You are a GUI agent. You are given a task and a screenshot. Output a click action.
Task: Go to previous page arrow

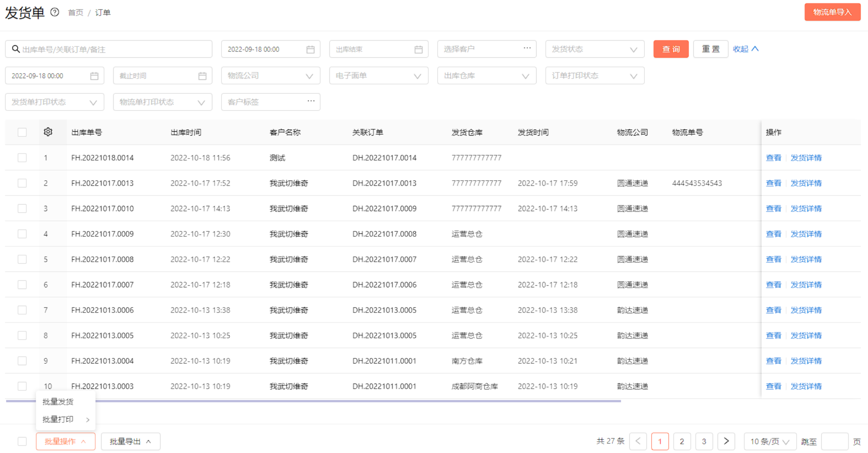[638, 441]
